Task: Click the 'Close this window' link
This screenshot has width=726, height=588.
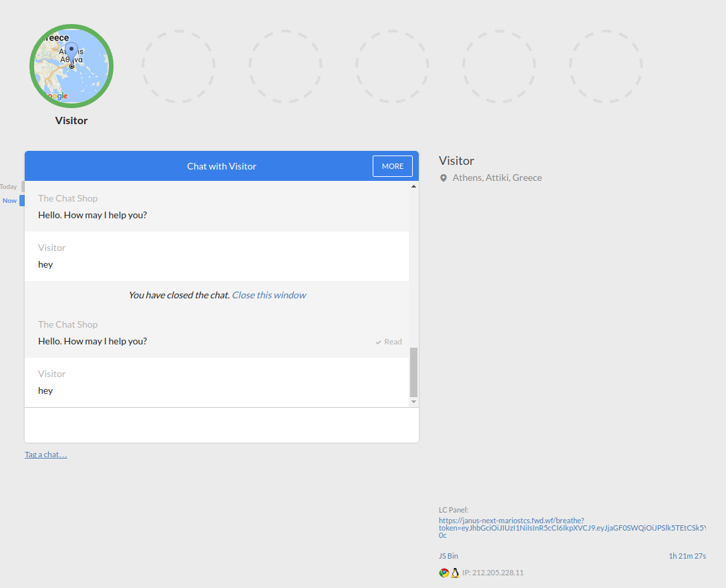Action: tap(269, 295)
